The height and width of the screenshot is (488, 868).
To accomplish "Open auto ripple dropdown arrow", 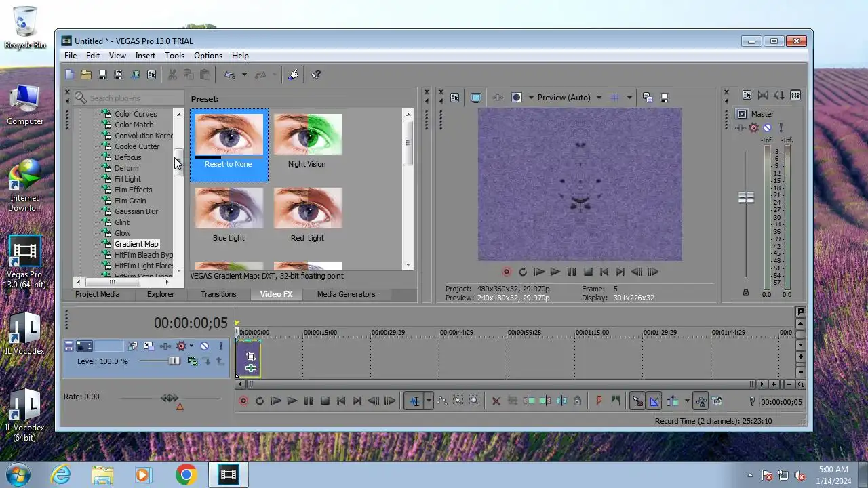I will (x=687, y=401).
